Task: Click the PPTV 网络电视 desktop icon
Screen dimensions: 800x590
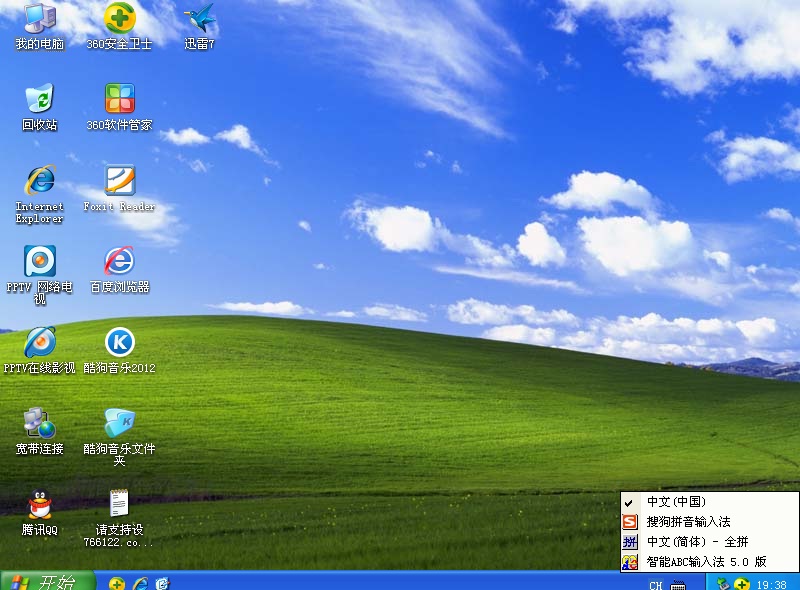Action: [x=40, y=262]
